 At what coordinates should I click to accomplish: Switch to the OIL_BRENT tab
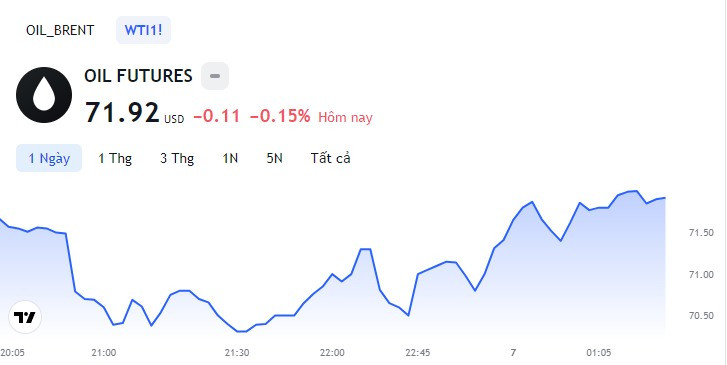[x=60, y=30]
